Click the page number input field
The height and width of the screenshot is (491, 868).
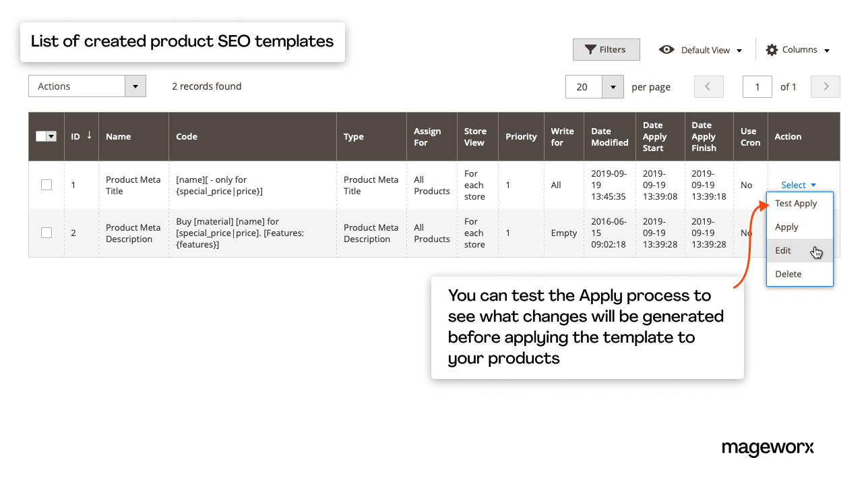pyautogui.click(x=757, y=86)
